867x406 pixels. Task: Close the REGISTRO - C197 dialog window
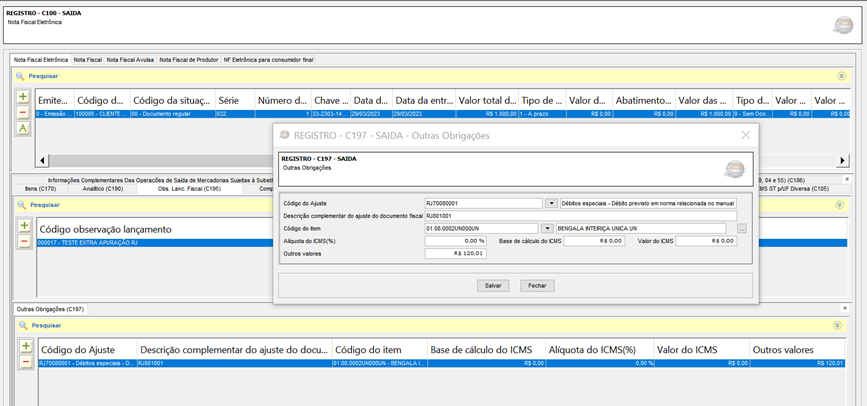click(745, 135)
